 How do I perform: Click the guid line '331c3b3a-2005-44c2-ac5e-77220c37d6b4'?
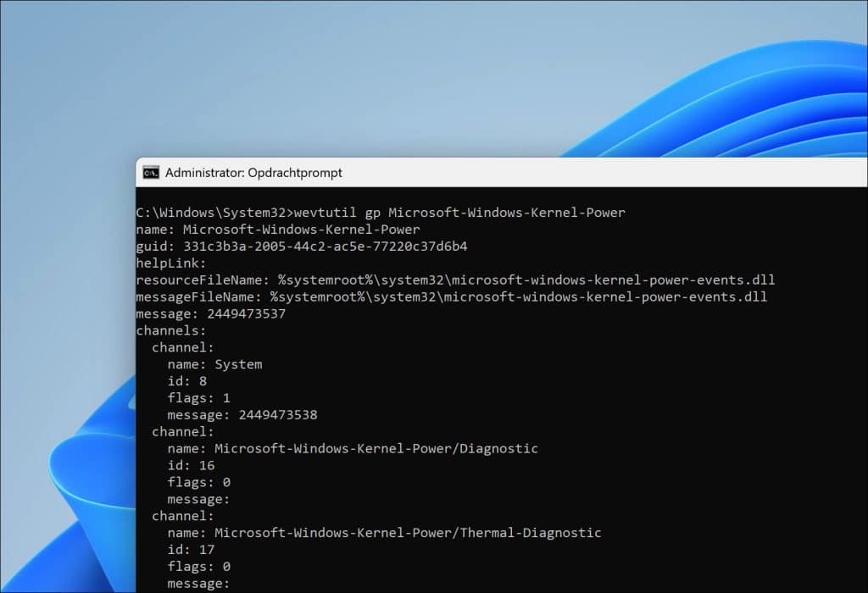click(302, 247)
